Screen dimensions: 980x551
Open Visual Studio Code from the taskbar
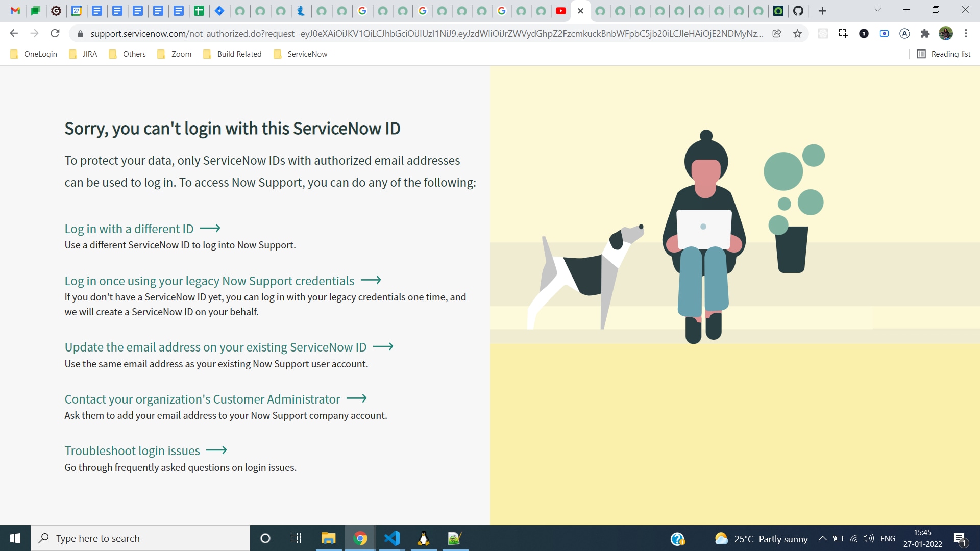391,538
